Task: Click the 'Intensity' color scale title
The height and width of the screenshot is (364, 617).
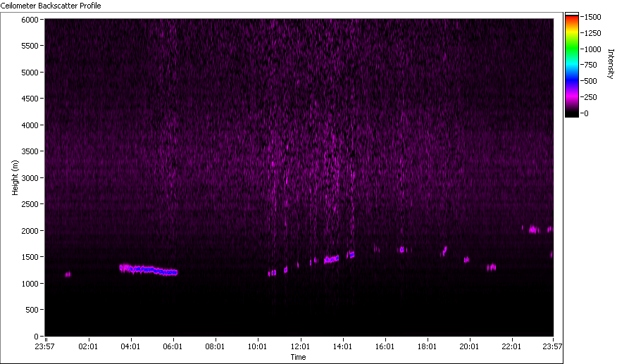Action: point(611,64)
